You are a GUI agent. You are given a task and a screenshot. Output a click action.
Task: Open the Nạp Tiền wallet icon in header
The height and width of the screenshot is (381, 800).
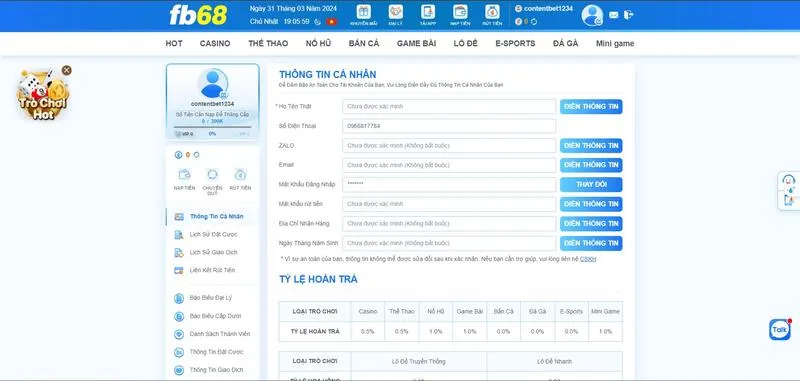[460, 15]
